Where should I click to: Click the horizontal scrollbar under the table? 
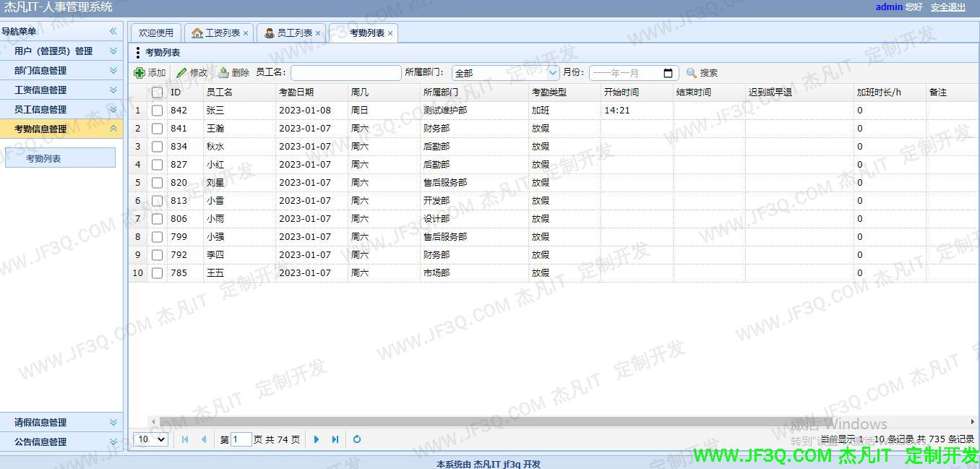pyautogui.click(x=506, y=421)
